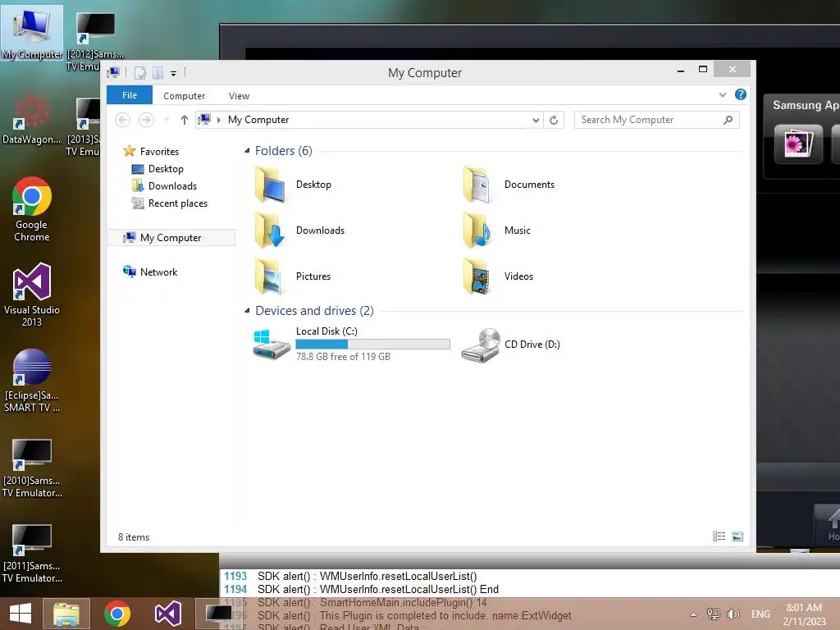Show hidden tray icons arrow
Screen dimensions: 840x630
pos(693,614)
